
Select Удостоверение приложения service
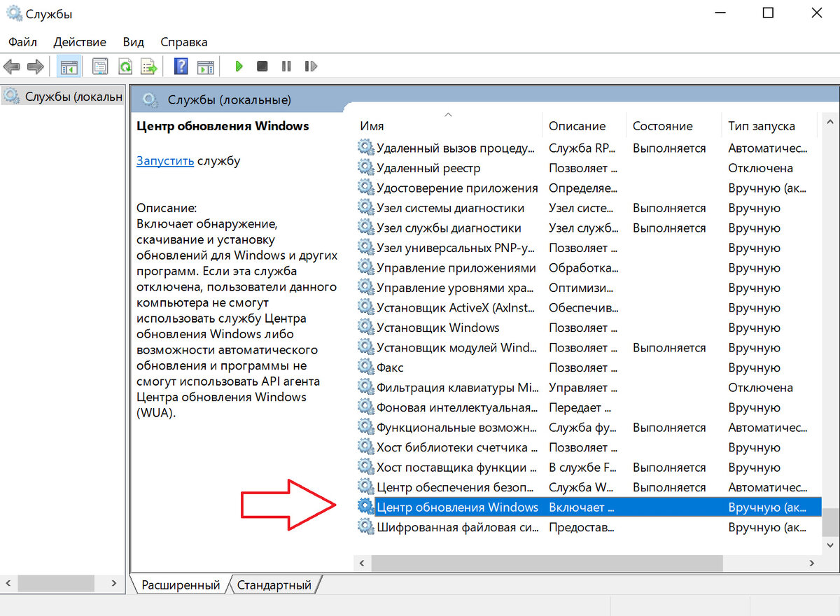tap(457, 188)
